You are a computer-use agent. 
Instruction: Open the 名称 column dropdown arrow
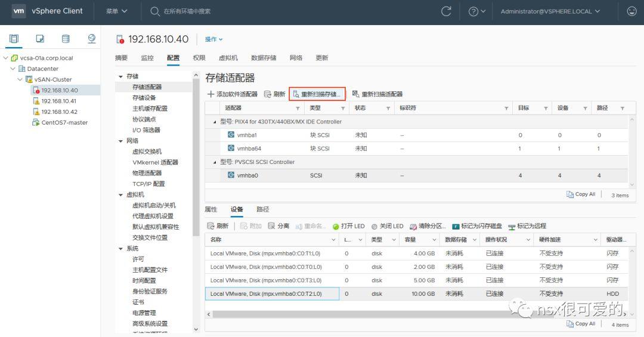point(333,240)
